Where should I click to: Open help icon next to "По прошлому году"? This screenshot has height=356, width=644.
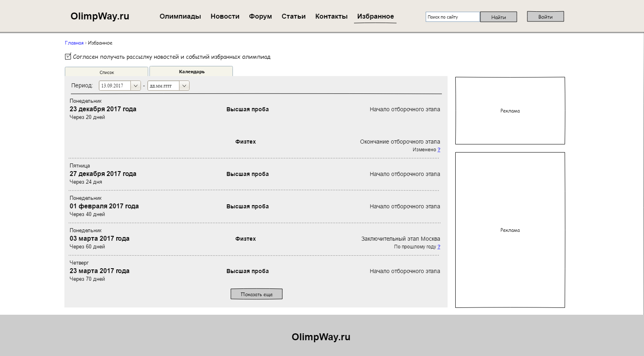(x=439, y=247)
